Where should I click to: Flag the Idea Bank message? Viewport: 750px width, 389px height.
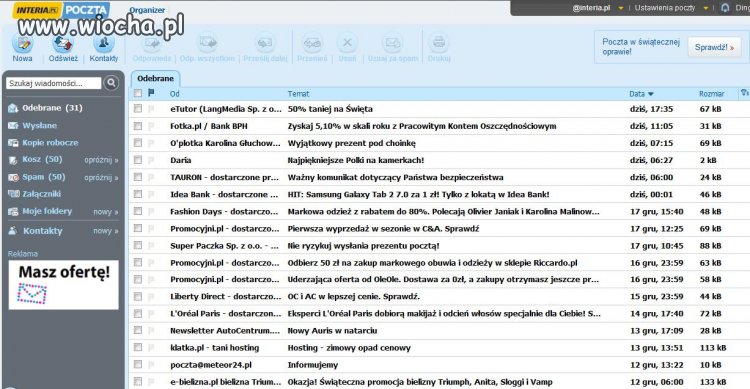pyautogui.click(x=151, y=194)
